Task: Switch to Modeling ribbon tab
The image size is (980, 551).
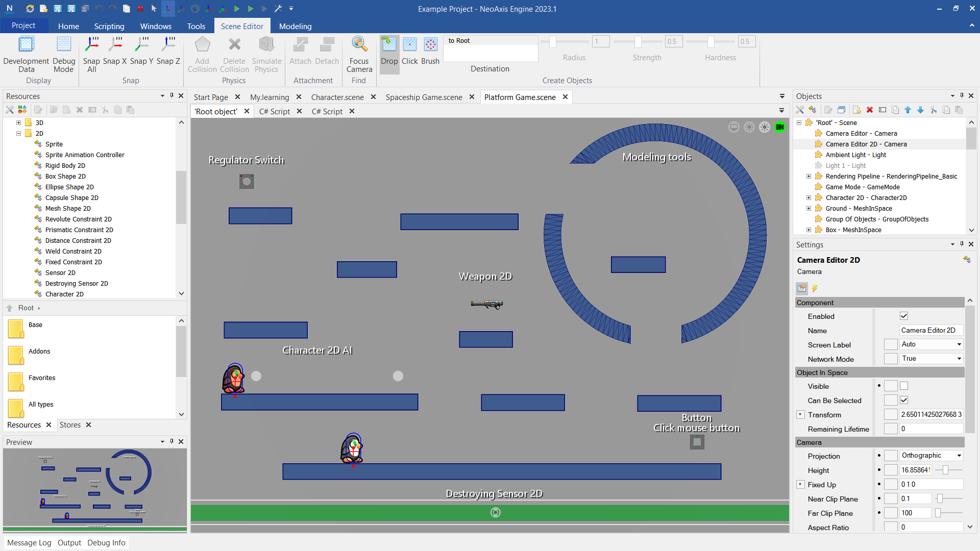Action: [x=295, y=26]
